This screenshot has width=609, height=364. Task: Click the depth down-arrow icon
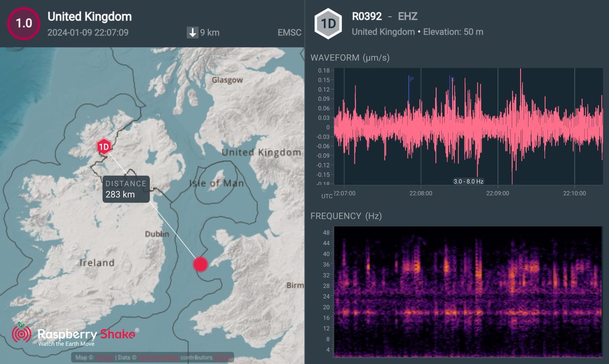[193, 32]
